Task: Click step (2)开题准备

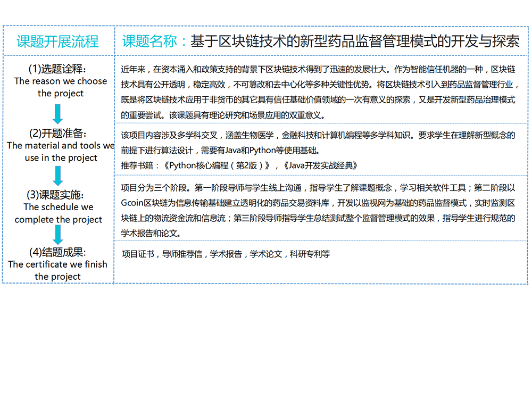Action: click(x=57, y=134)
